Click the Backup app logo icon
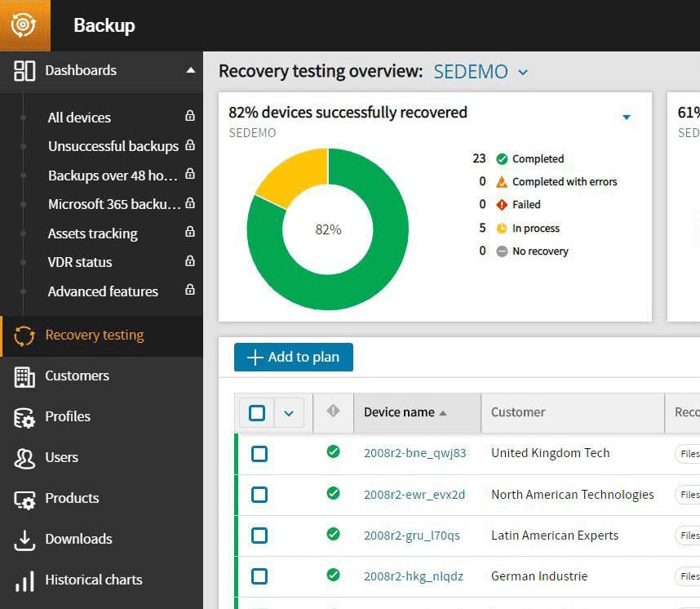This screenshot has height=609, width=700. (24, 25)
